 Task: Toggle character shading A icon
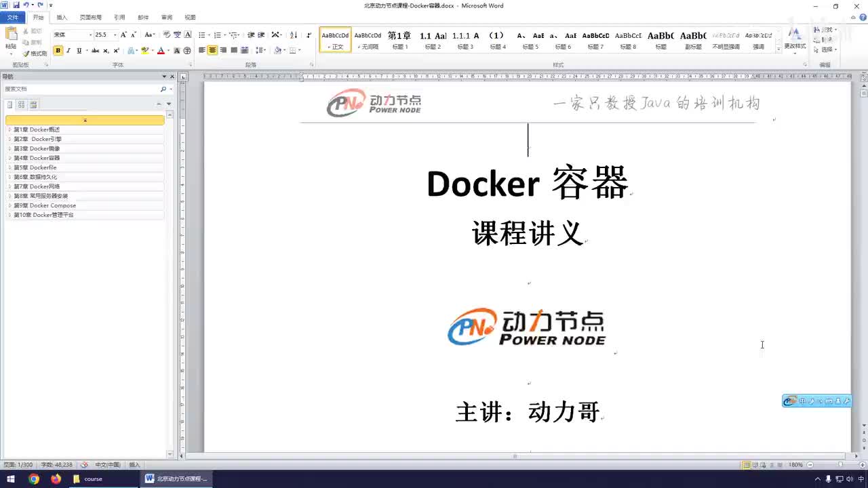pyautogui.click(x=177, y=51)
